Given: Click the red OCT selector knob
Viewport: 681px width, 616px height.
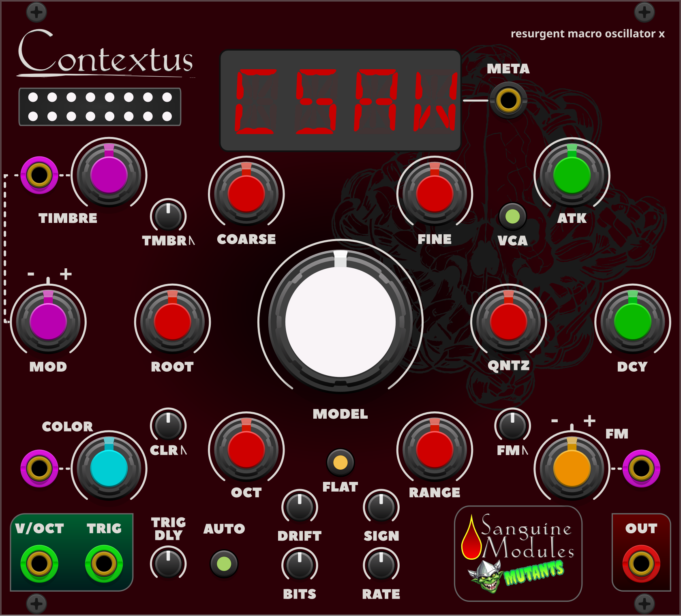Looking at the screenshot, I should [x=246, y=449].
